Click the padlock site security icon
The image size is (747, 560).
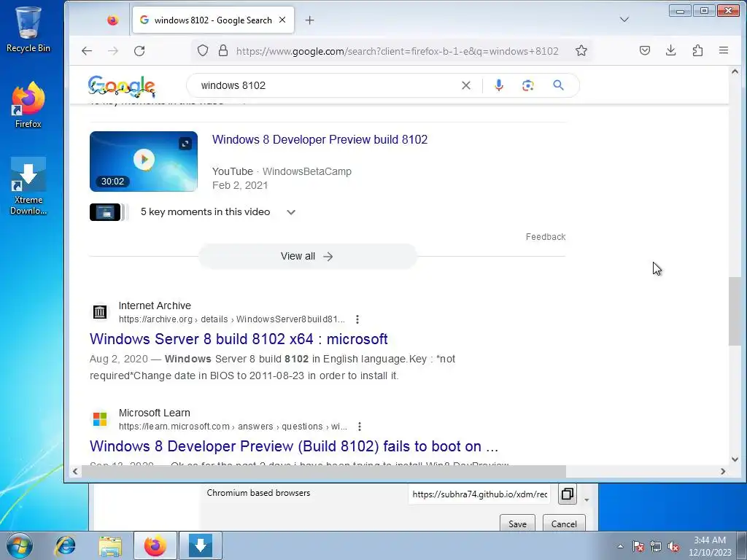[222, 50]
